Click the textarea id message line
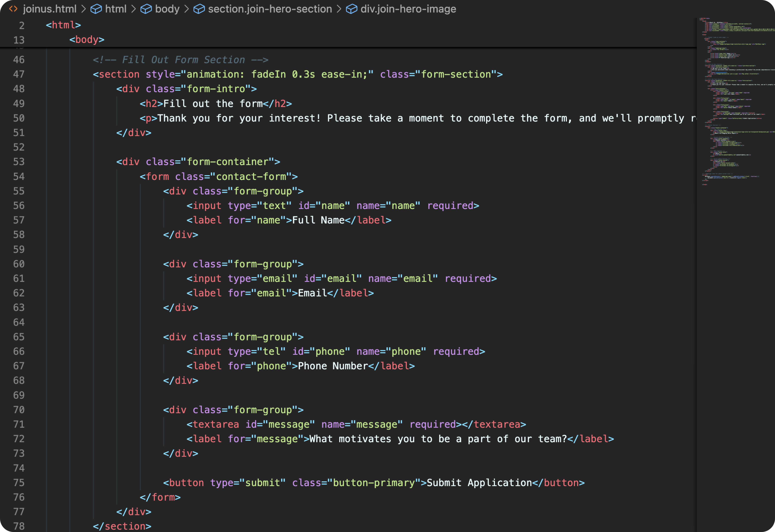The width and height of the screenshot is (775, 532). click(356, 424)
